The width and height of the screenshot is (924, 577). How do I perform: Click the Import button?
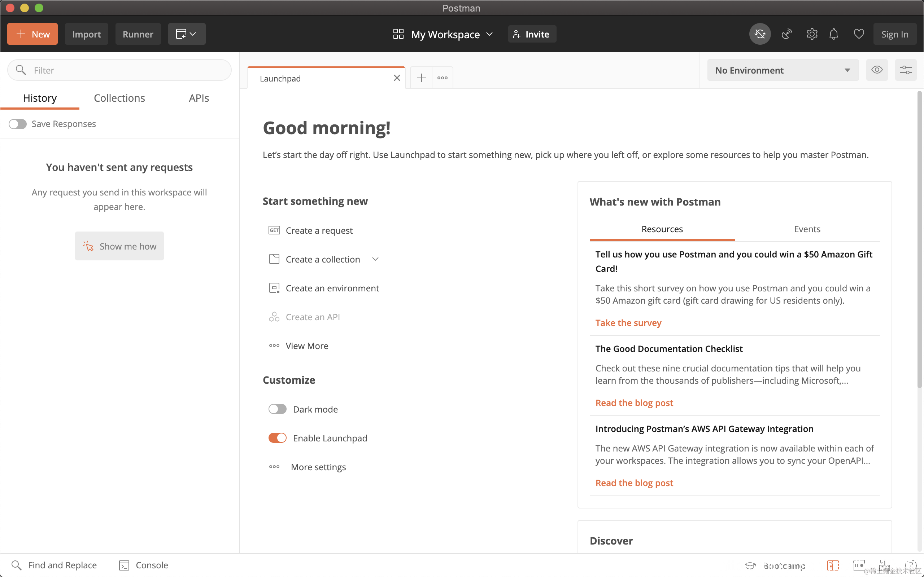(86, 34)
